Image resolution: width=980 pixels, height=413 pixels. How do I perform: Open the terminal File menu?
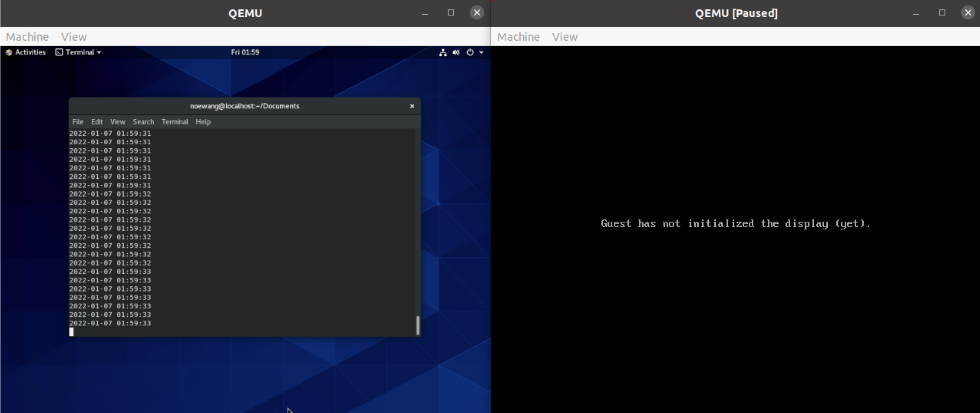click(x=78, y=122)
